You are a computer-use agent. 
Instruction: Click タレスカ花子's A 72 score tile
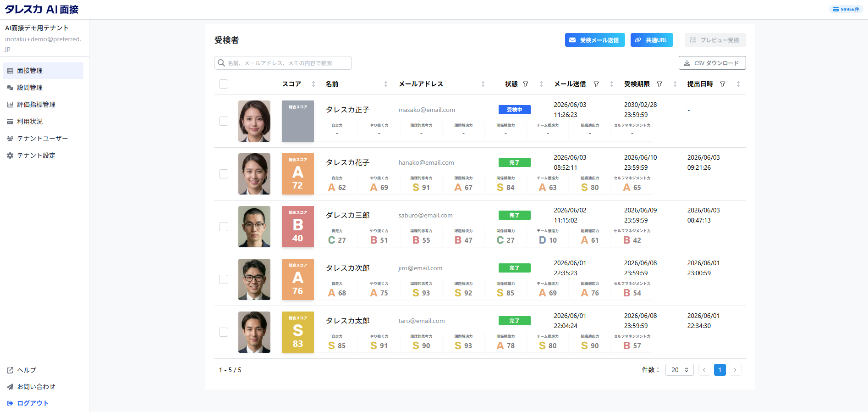coord(298,174)
